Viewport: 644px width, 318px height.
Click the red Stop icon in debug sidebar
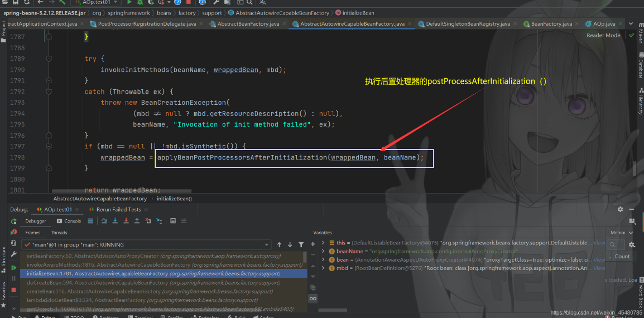pyautogui.click(x=13, y=290)
